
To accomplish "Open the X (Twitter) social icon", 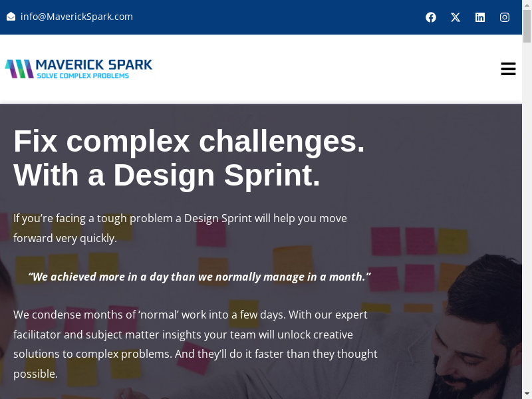I will (456, 17).
